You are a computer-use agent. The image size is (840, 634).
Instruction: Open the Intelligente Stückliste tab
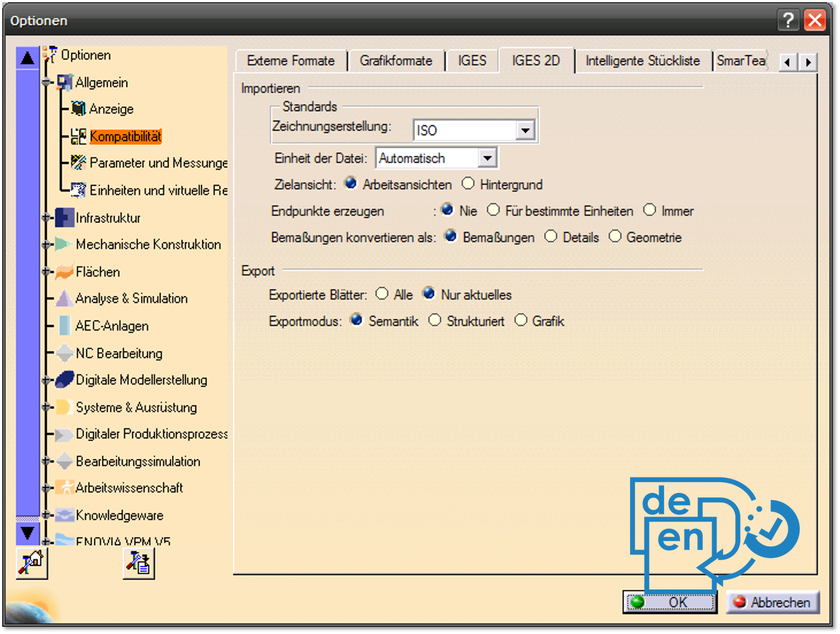(642, 61)
